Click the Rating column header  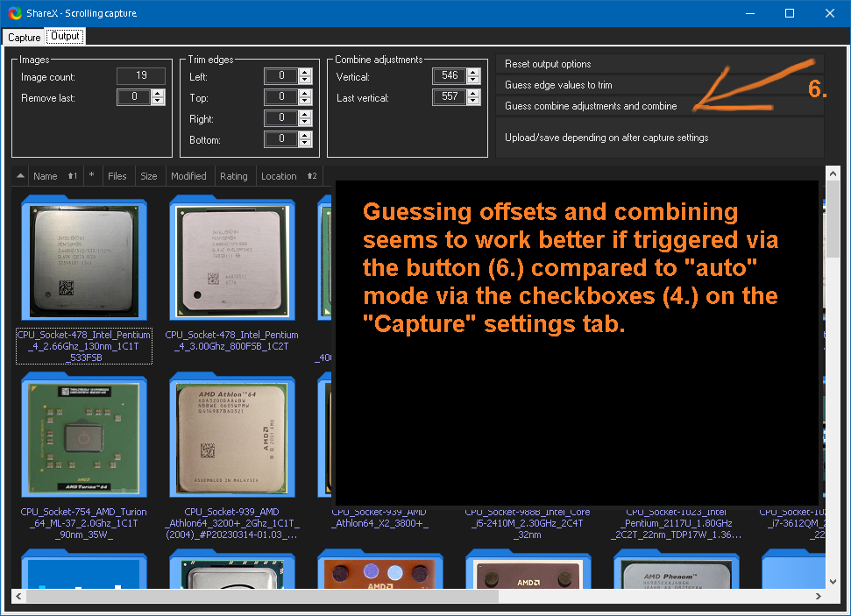(x=234, y=176)
